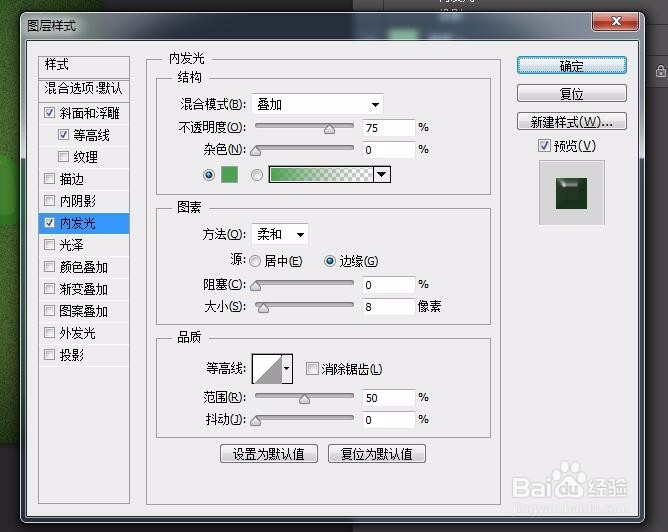Click the 范围 value field showing 50
Image resolution: width=668 pixels, height=532 pixels.
[x=388, y=398]
